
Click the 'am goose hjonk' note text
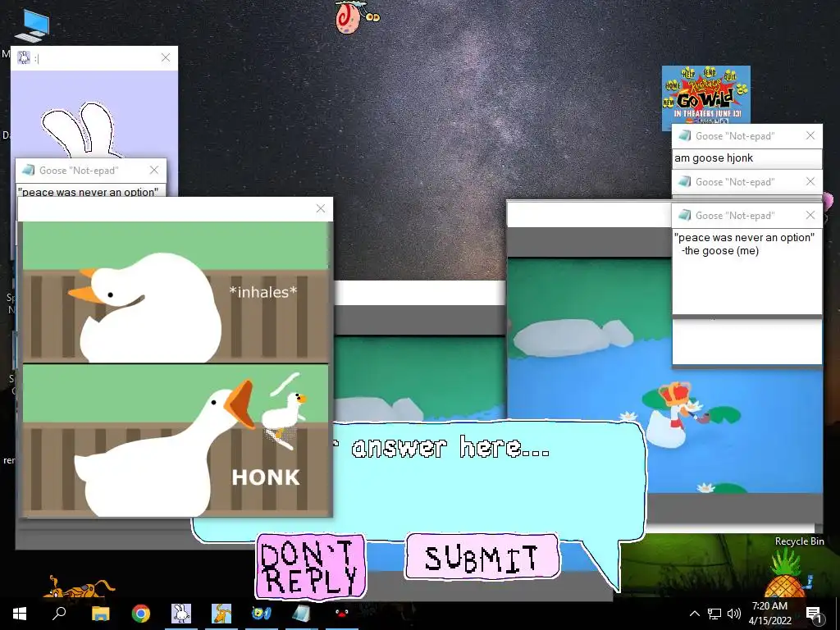714,158
